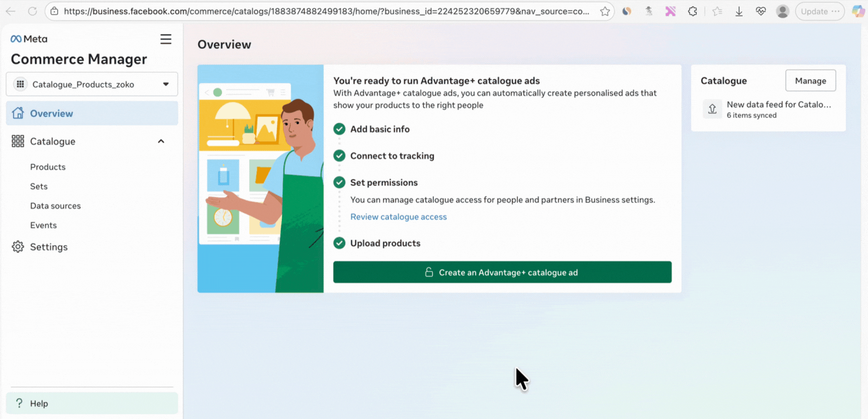Click the browser Update button
868x419 pixels.
pos(820,11)
